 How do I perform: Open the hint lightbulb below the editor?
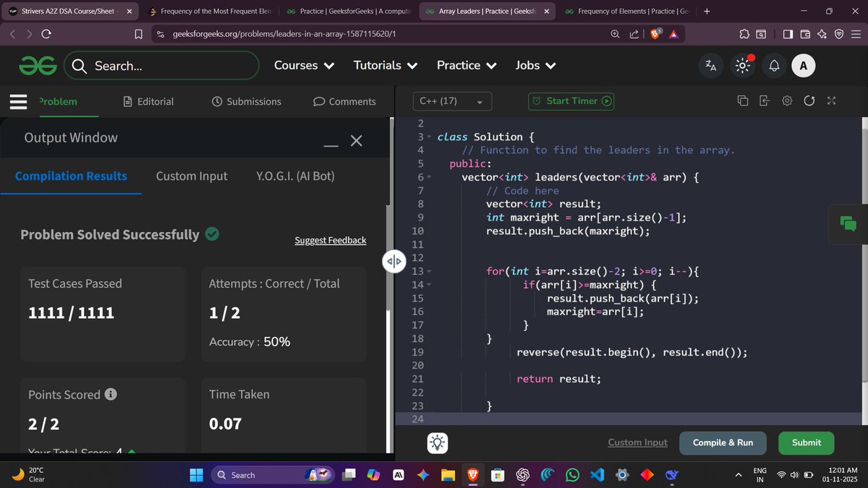[437, 442]
